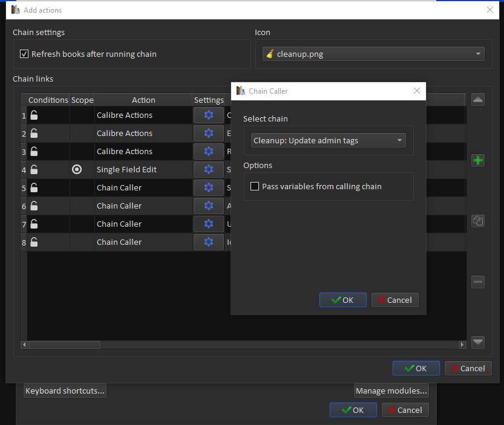Add a new chain link with green plus
Image resolution: width=504 pixels, height=425 pixels.
coord(478,160)
